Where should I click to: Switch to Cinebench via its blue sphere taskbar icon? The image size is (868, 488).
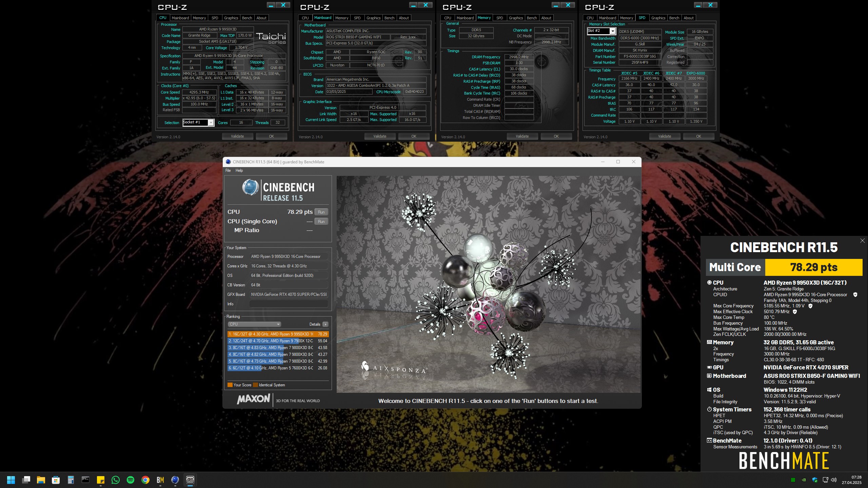pyautogui.click(x=175, y=480)
